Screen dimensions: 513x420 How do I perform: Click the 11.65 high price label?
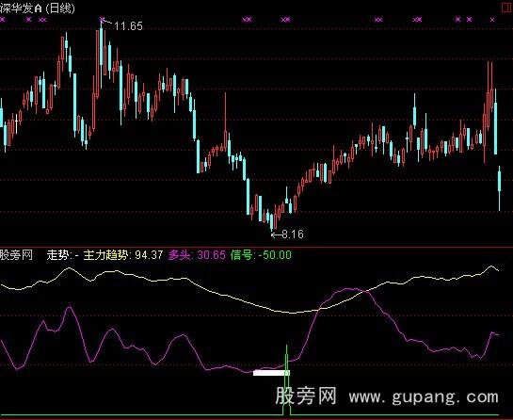pyautogui.click(x=128, y=25)
